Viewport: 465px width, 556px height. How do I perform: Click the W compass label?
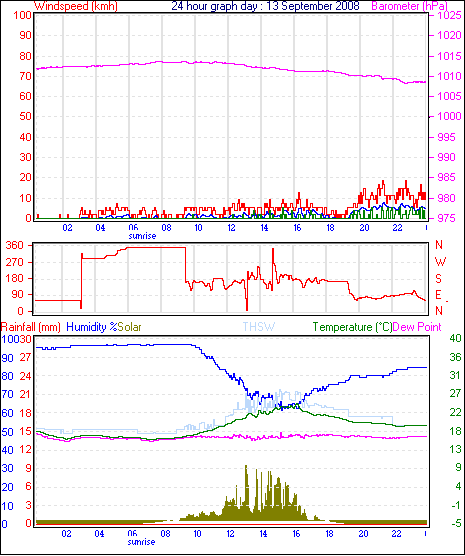coord(440,262)
